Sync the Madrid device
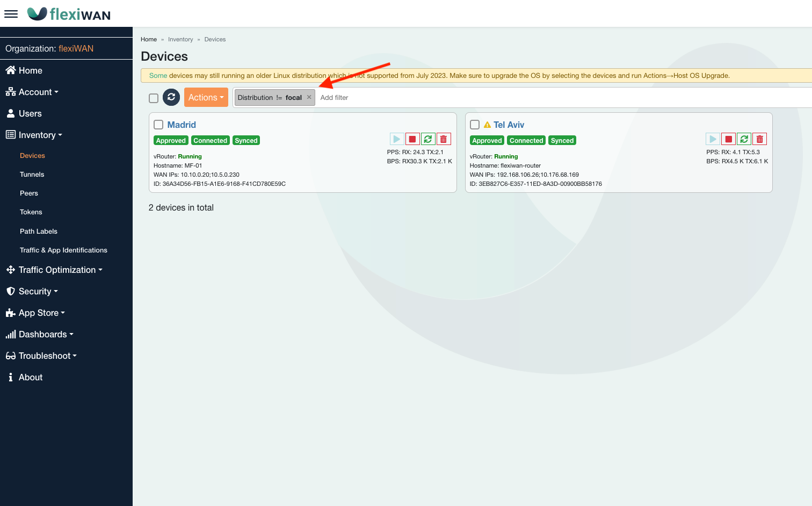The image size is (812, 506). (427, 139)
